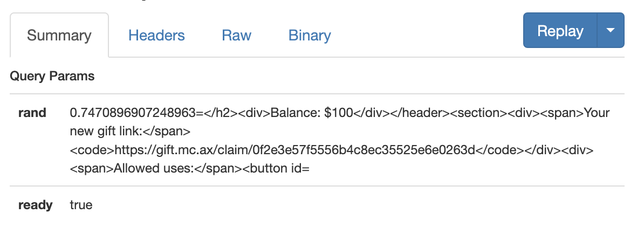Select the ready parameter name
The image size is (644, 248).
tap(35, 205)
